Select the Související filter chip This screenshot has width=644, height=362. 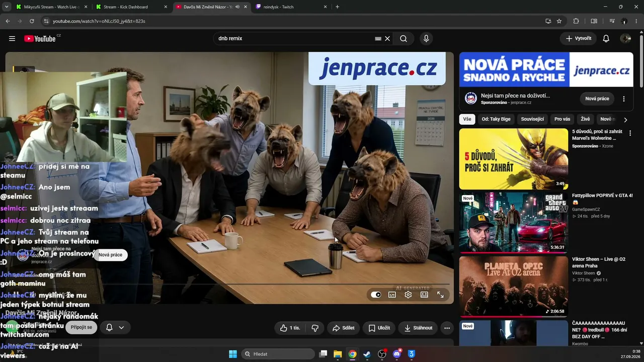coord(532,119)
